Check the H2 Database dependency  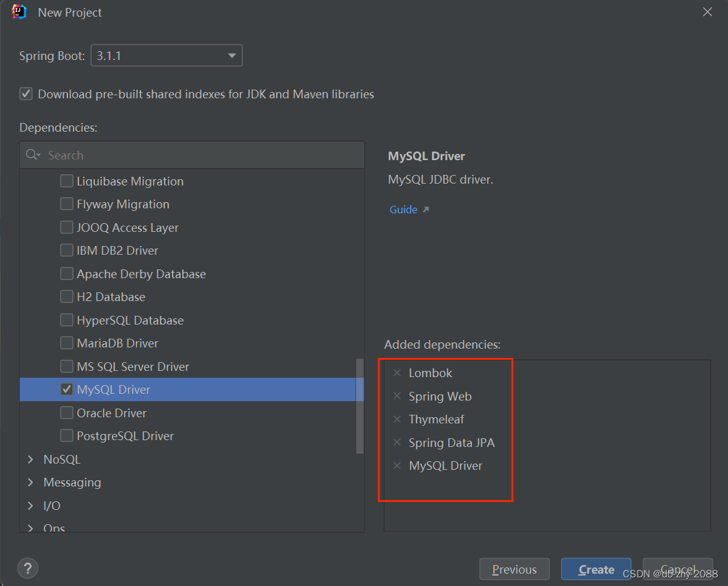tap(67, 296)
